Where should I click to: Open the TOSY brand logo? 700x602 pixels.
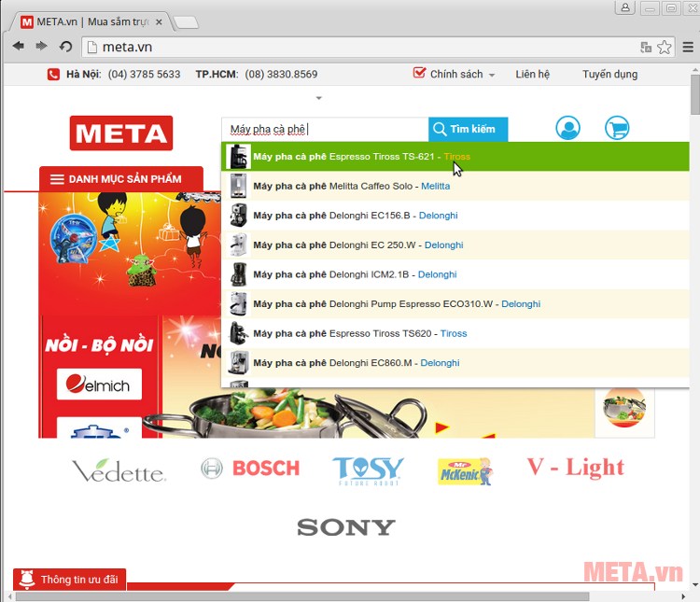369,470
